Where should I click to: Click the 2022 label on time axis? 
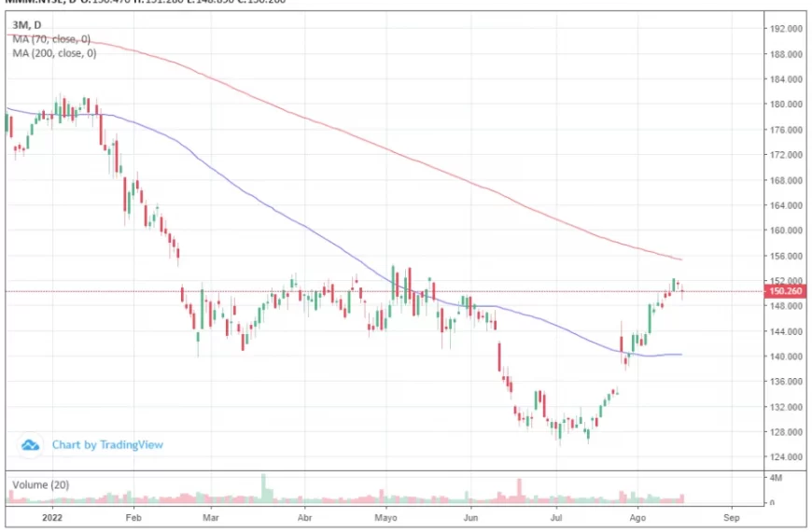coord(52,517)
